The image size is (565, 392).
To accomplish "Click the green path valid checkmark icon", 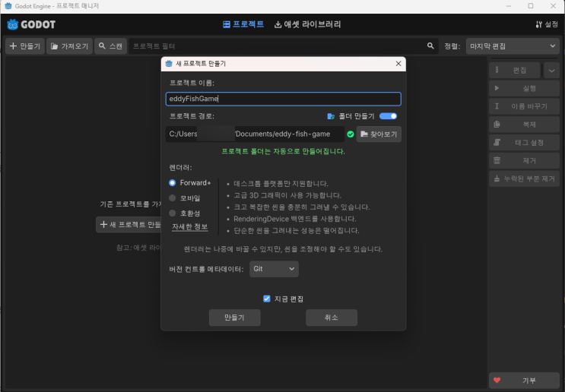I will (351, 134).
